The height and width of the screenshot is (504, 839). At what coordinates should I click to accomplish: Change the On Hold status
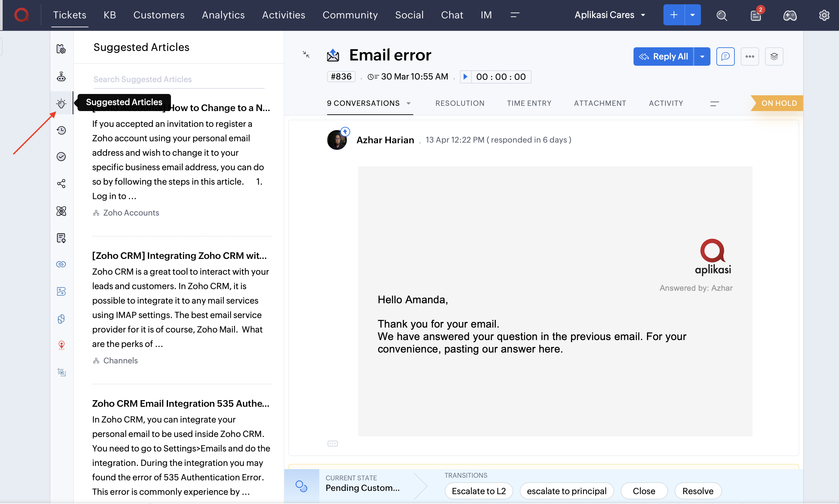[x=777, y=103]
